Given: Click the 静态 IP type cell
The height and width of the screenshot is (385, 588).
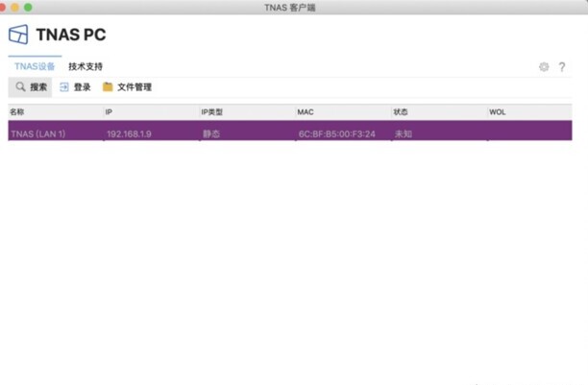Looking at the screenshot, I should click(x=211, y=133).
